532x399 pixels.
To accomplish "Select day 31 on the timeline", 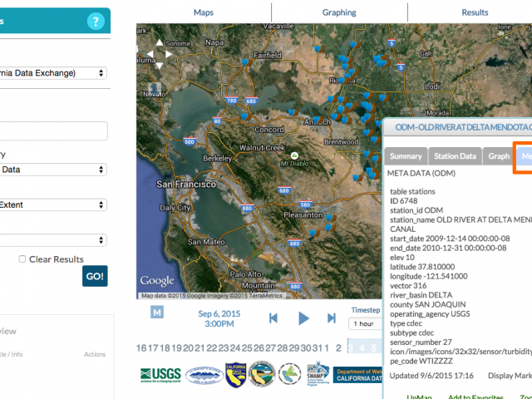I will tap(318, 348).
